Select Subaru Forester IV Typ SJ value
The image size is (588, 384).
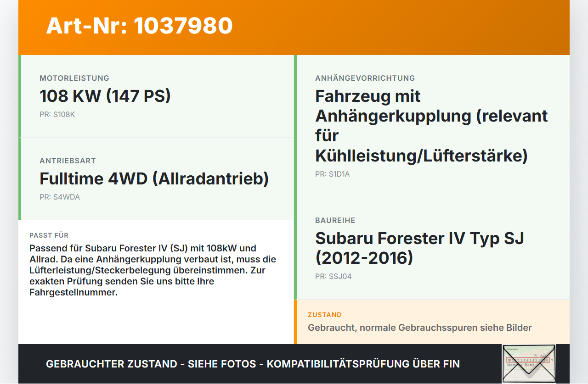click(419, 248)
